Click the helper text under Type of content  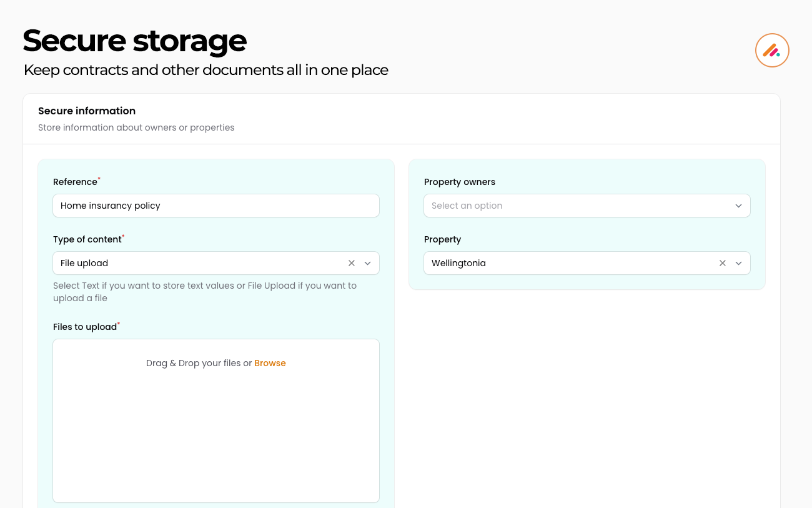point(205,291)
